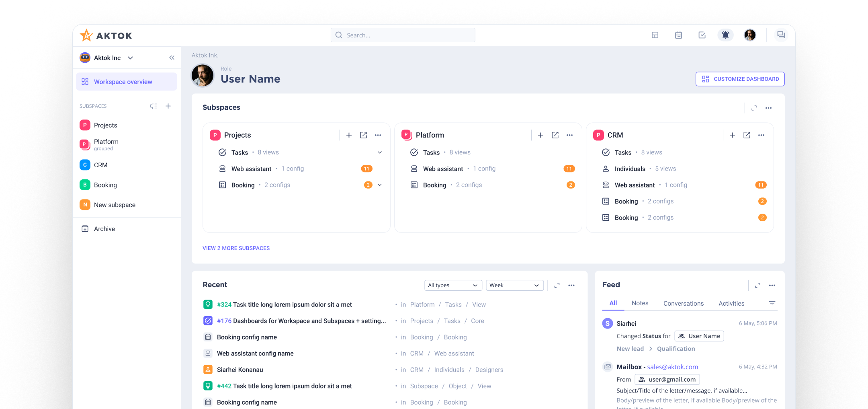Collapse the Tasks list in the Projects card
Screen dimensions: 868x409
379,152
